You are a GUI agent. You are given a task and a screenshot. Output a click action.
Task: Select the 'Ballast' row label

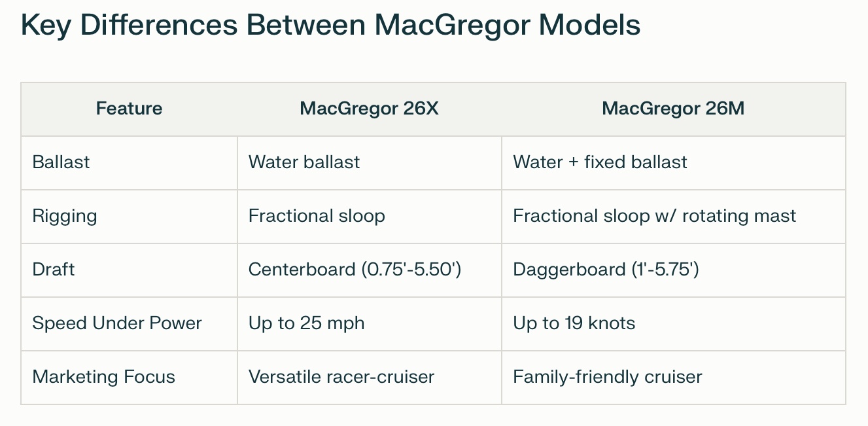pyautogui.click(x=61, y=162)
